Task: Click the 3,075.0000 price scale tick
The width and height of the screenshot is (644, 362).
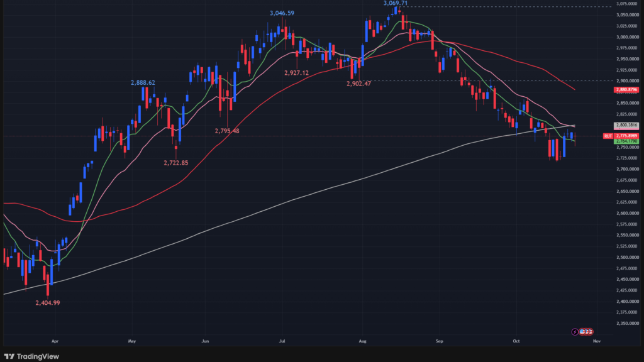Action: click(x=627, y=4)
